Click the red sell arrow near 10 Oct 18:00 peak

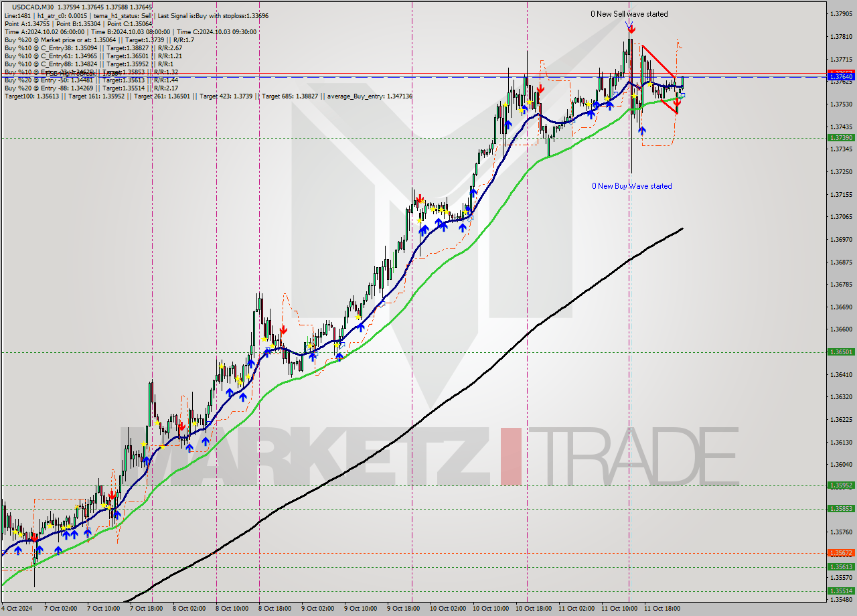coord(540,88)
